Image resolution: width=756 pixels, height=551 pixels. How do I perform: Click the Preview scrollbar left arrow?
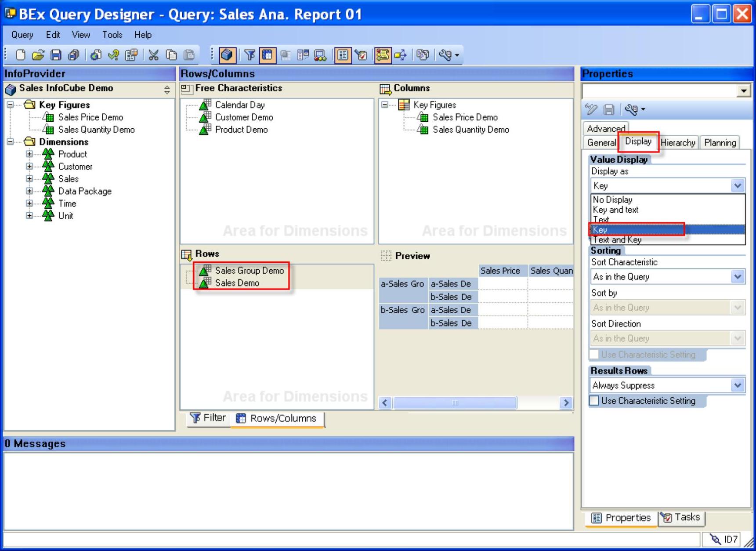[x=385, y=402]
